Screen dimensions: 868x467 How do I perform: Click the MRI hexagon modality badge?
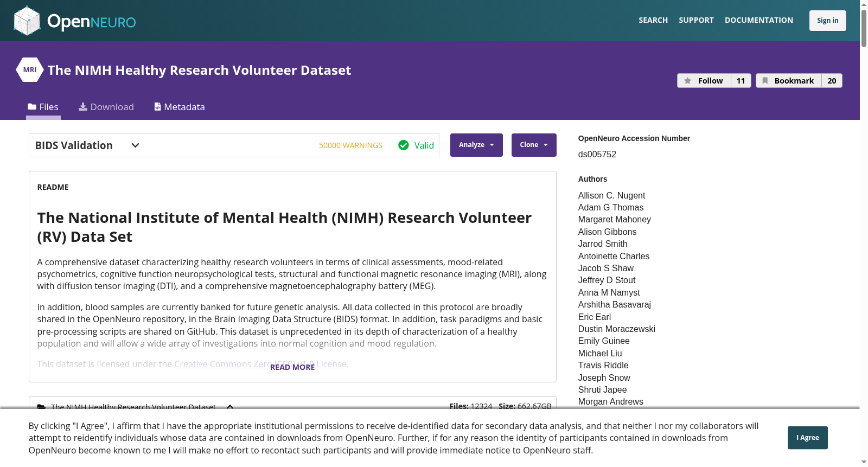pos(30,70)
